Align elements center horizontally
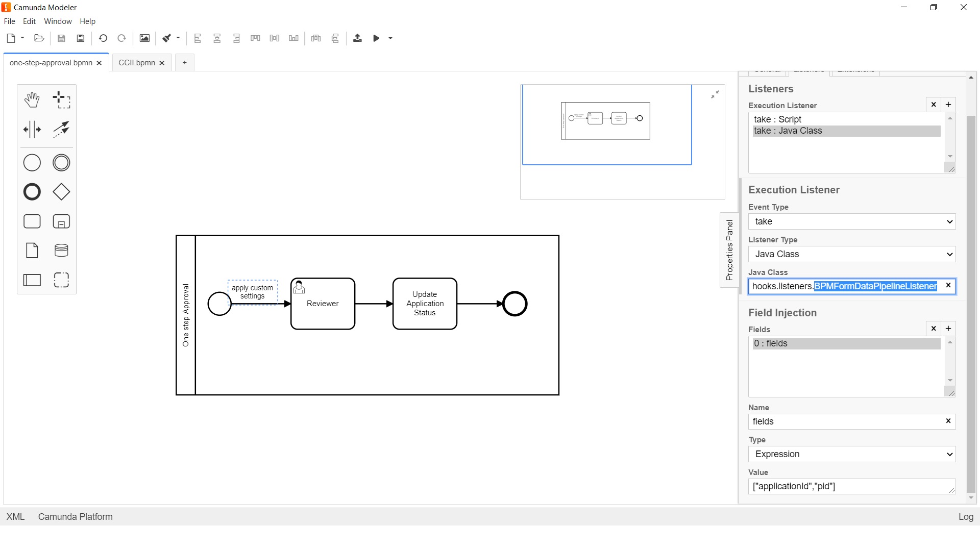The height and width of the screenshot is (551, 980). point(217,38)
